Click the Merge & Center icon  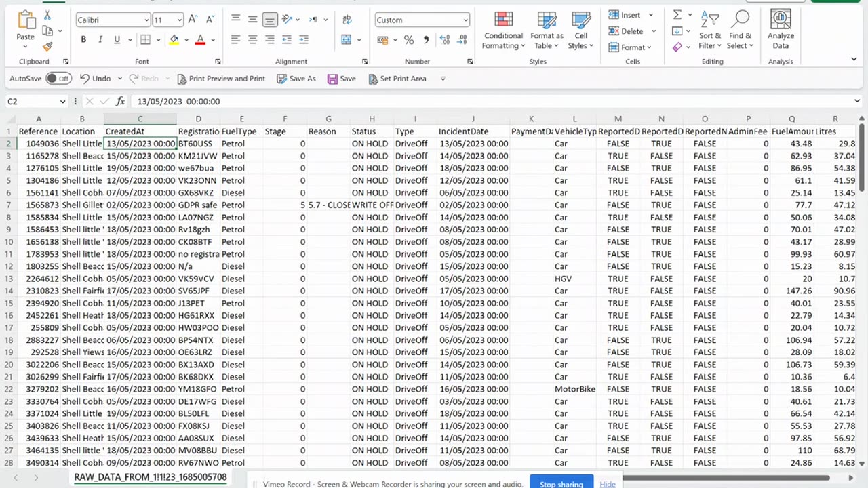347,39
